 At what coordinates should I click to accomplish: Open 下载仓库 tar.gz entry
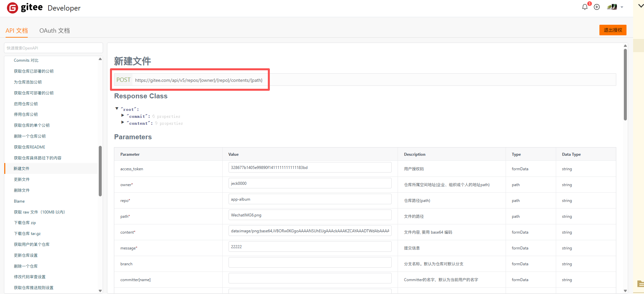point(27,234)
